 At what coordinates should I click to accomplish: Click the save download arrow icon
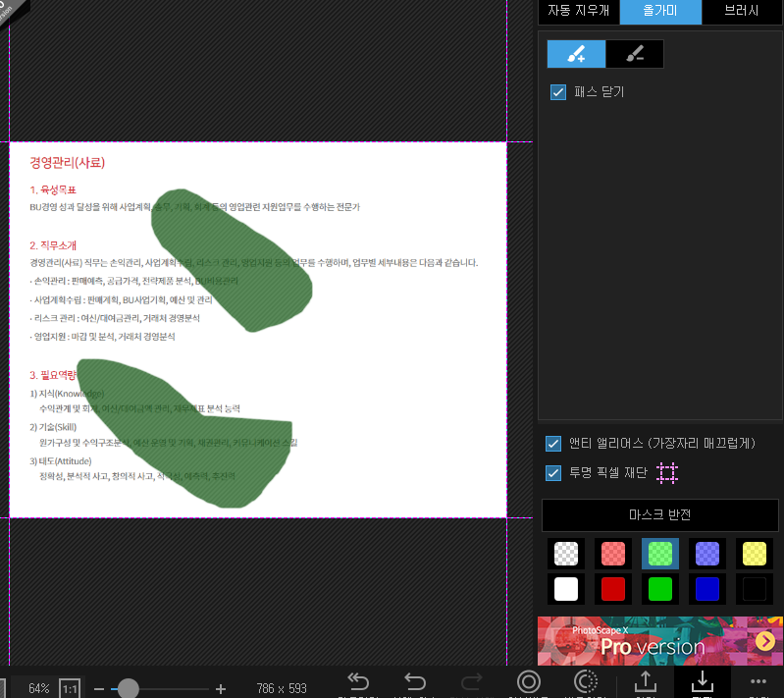(703, 682)
